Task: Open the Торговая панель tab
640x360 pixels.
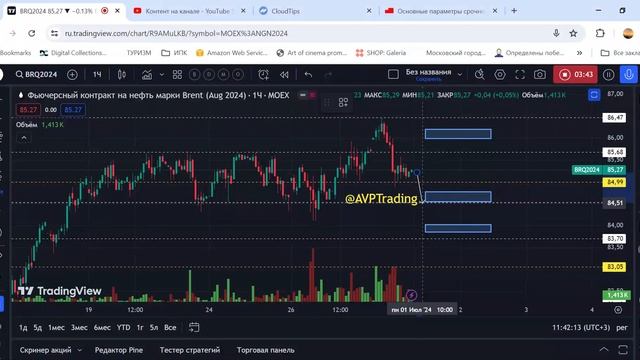Action: (x=265, y=350)
